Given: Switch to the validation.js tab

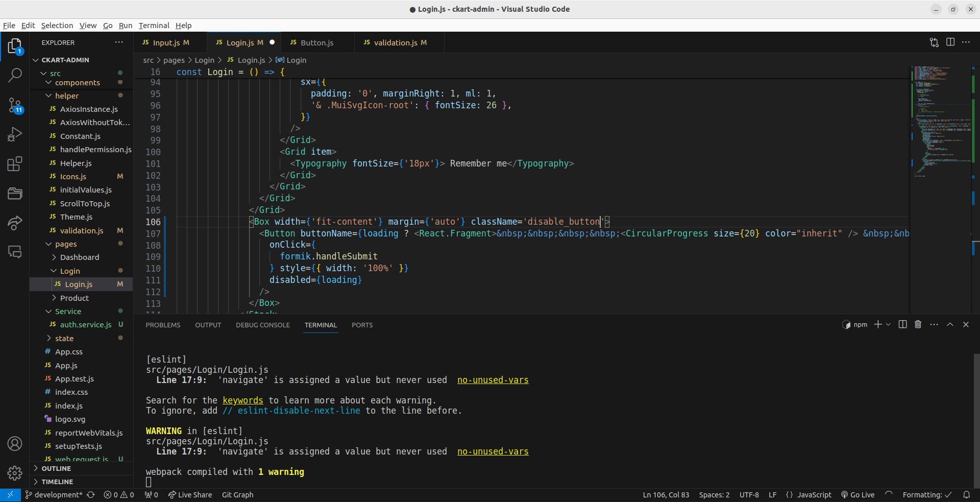Looking at the screenshot, I should click(396, 43).
